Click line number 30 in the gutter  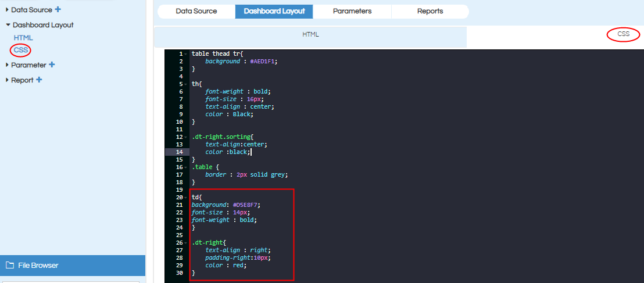pyautogui.click(x=180, y=273)
